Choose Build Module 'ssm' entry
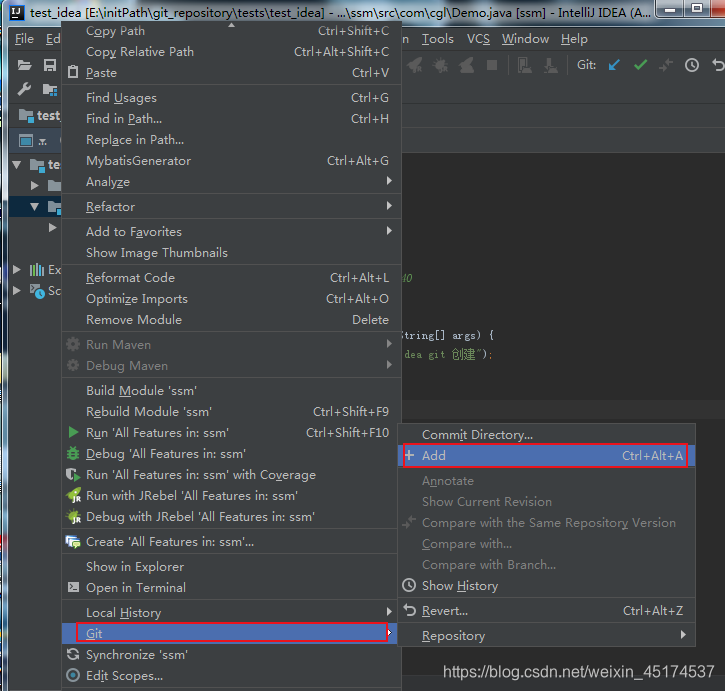The height and width of the screenshot is (691, 725). coord(231,391)
